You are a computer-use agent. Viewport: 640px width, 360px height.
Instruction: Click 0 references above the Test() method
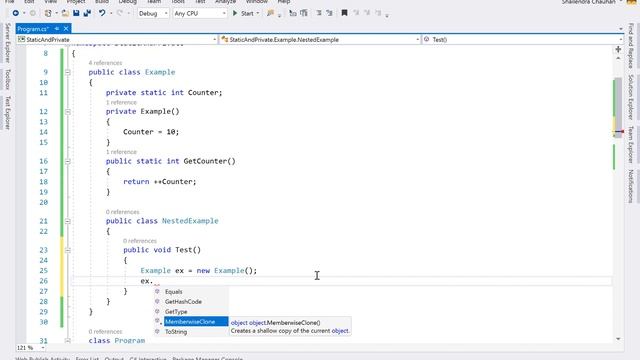coord(140,241)
